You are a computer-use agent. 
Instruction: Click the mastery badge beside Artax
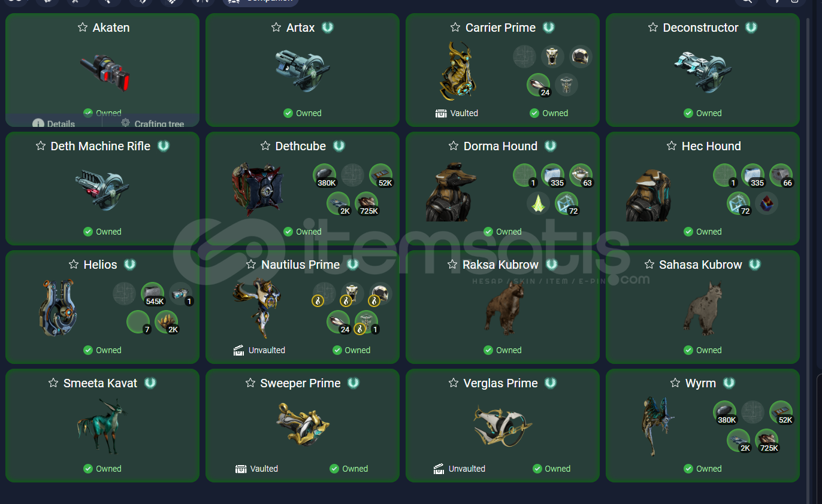coord(327,28)
